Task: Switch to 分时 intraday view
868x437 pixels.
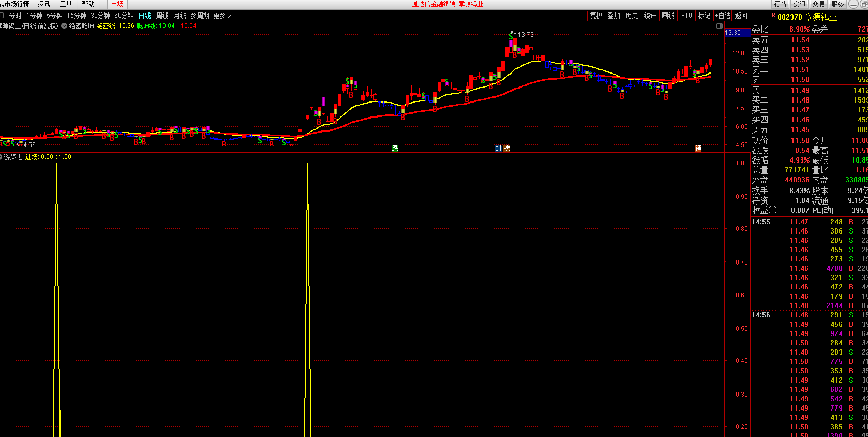Action: pos(16,16)
